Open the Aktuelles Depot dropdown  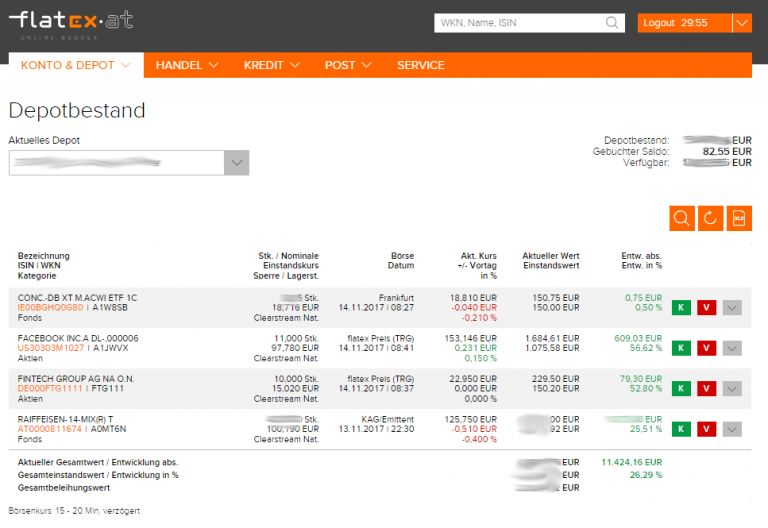tap(236, 163)
